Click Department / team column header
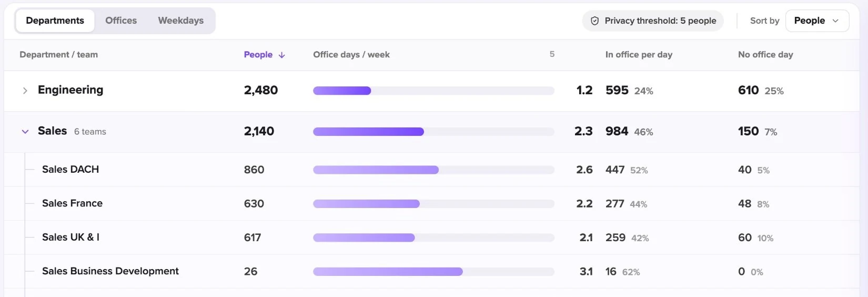 click(x=58, y=55)
